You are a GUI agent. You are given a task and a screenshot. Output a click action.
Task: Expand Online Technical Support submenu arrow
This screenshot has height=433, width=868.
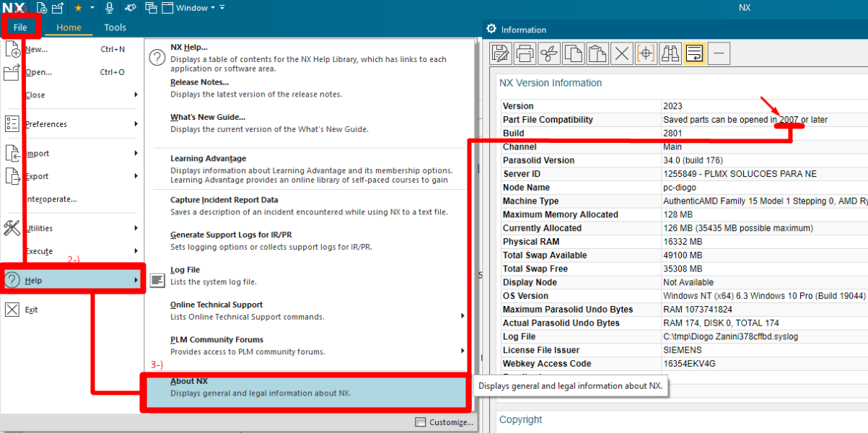[x=463, y=315]
